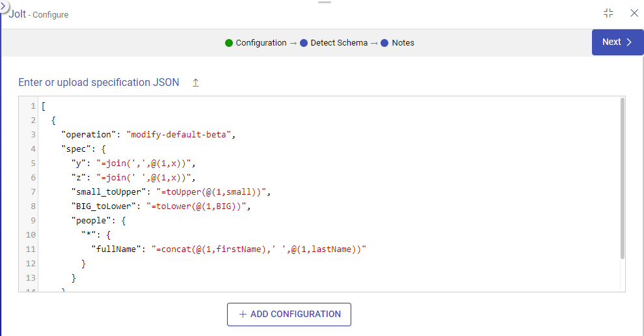The height and width of the screenshot is (336, 644).
Task: Click the top center drag handle bar
Action: (x=325, y=2)
